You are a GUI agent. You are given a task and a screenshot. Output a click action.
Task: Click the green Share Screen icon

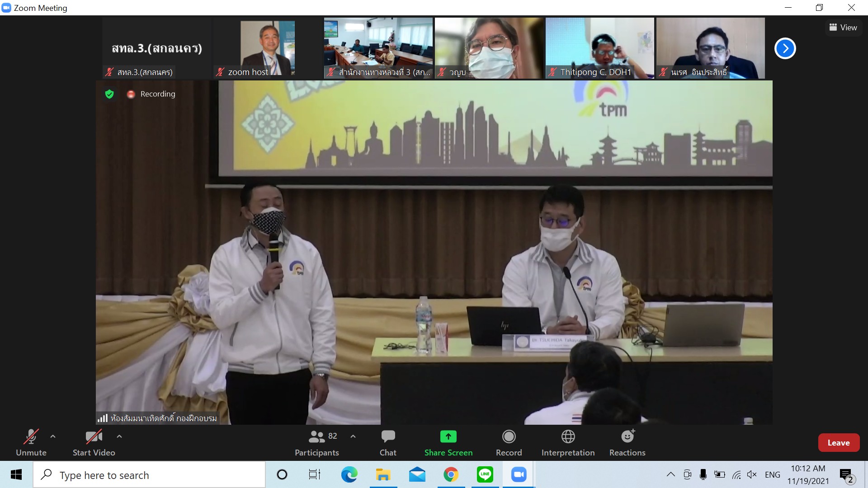(448, 436)
